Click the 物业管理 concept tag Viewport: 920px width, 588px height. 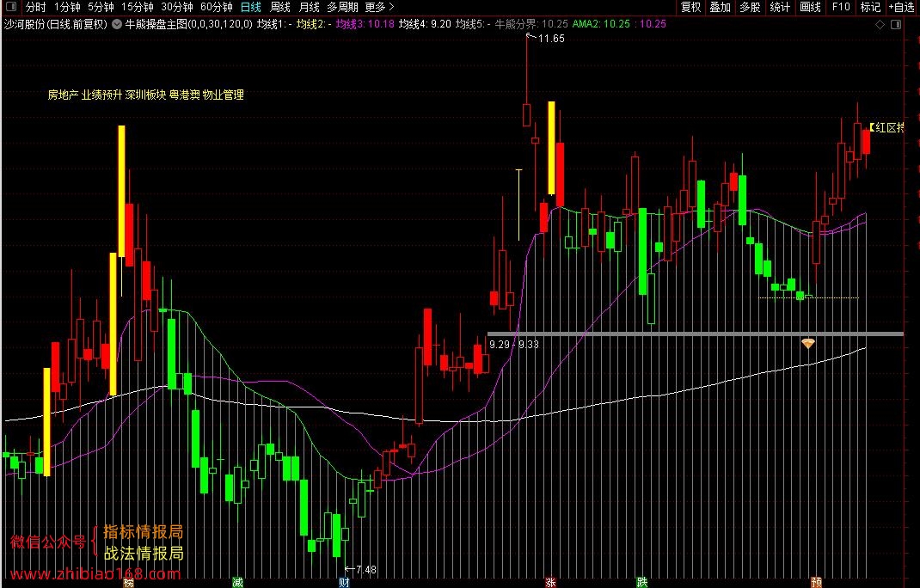223,95
